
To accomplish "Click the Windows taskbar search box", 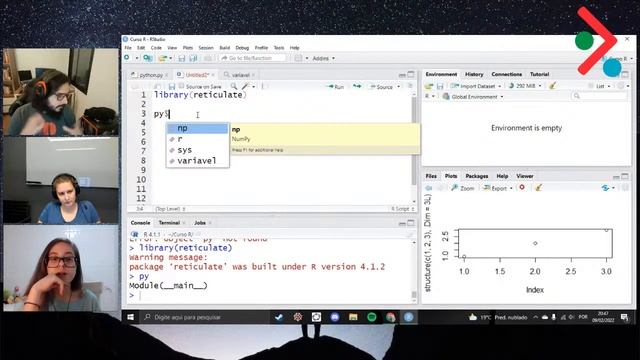I will (x=204, y=317).
